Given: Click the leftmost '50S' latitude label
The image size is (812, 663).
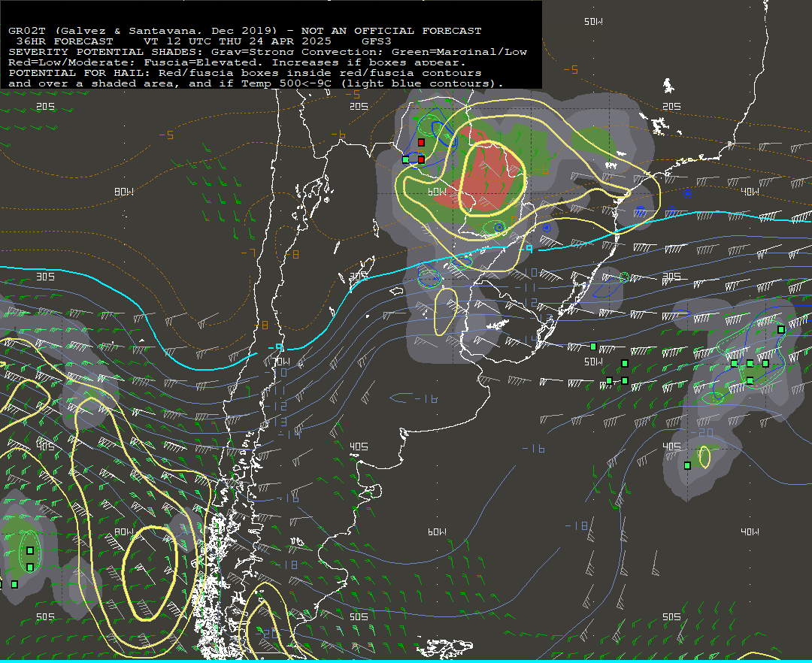Looking at the screenshot, I should (46, 616).
